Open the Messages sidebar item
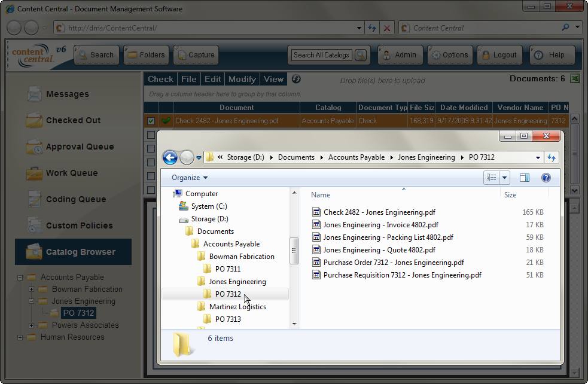The image size is (588, 384). (58, 94)
